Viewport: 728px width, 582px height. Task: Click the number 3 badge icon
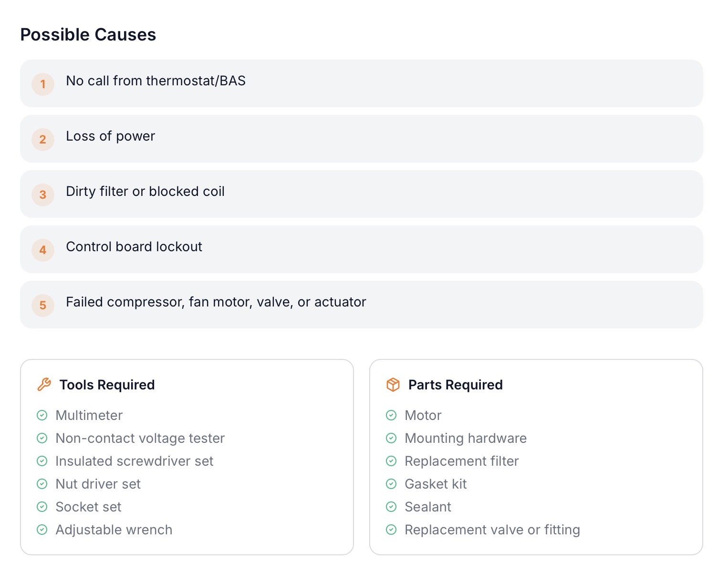click(x=43, y=194)
